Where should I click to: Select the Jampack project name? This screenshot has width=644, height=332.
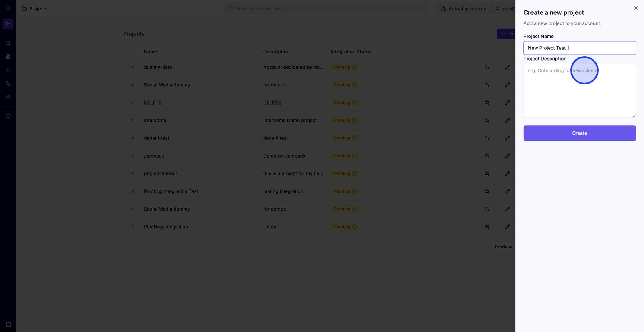pos(154,156)
